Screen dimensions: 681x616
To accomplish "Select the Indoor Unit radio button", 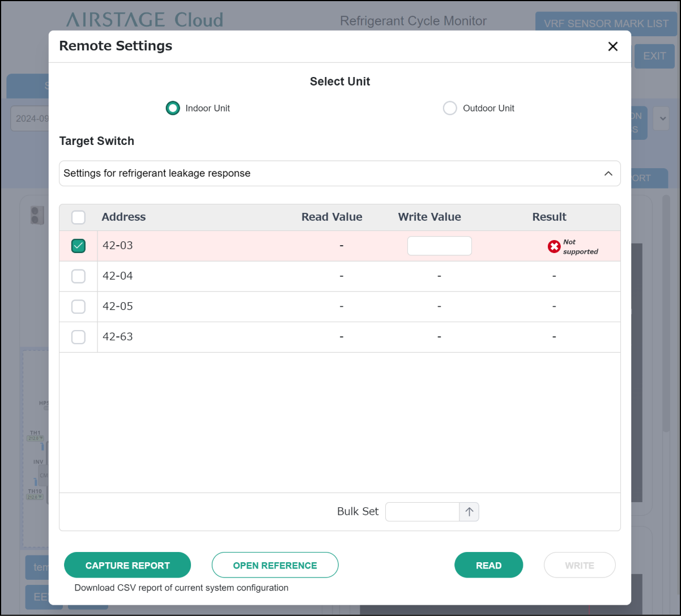I will (x=173, y=108).
